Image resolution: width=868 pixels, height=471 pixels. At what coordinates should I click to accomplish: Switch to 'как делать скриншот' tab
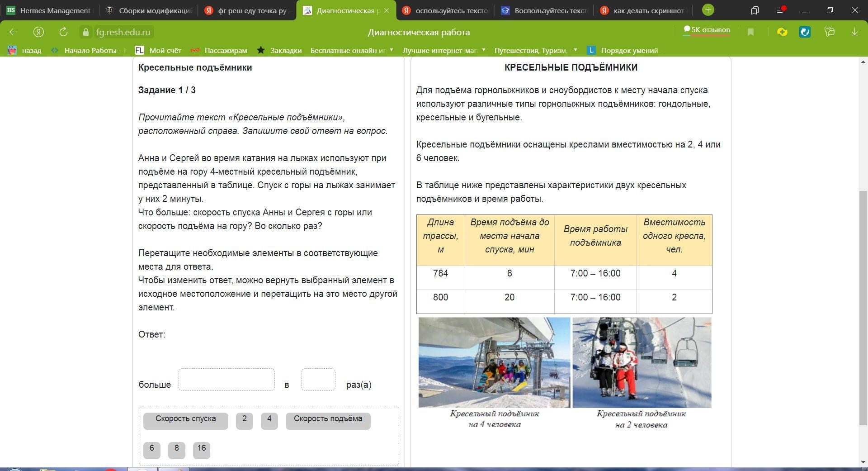tap(644, 10)
